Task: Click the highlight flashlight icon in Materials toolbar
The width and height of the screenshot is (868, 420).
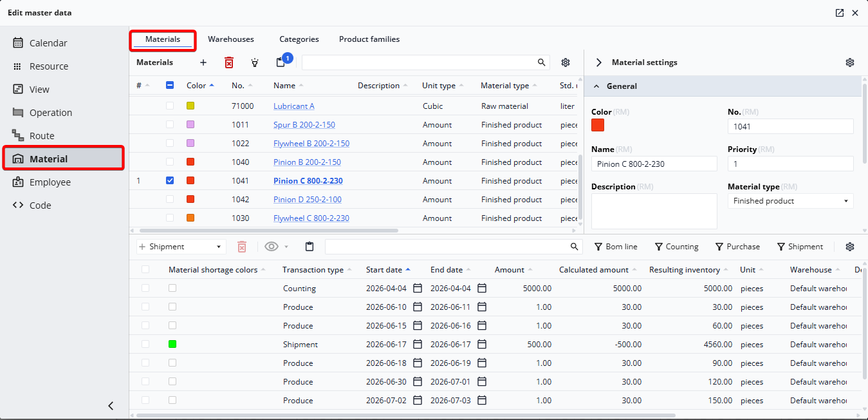Action: point(255,62)
